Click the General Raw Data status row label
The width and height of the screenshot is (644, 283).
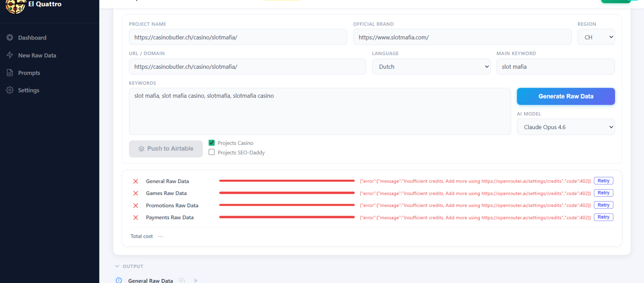167,181
